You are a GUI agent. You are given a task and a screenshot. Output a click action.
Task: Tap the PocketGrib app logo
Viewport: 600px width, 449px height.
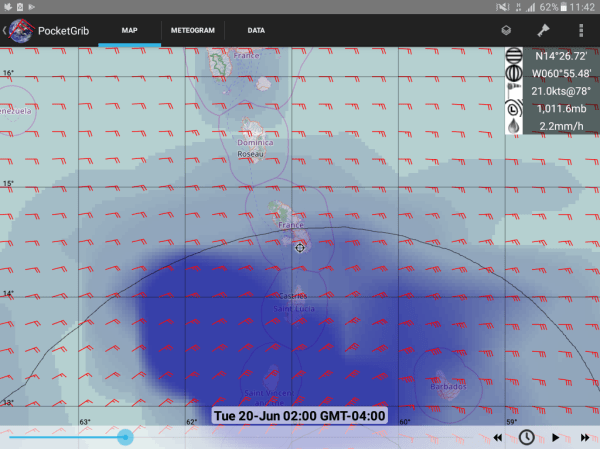pos(20,30)
